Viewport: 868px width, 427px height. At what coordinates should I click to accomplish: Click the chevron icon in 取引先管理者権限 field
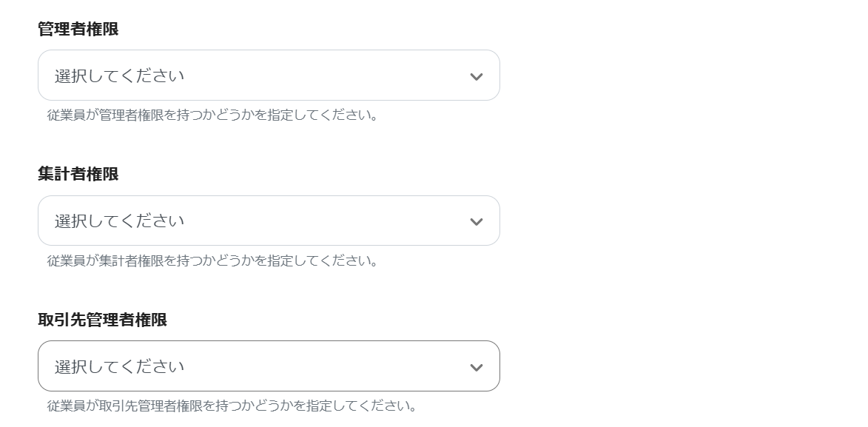(x=477, y=367)
